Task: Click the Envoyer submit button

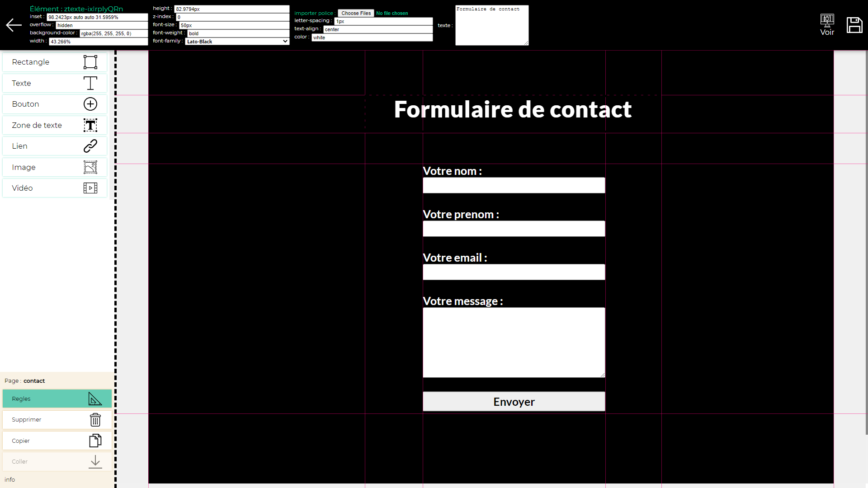Action: (514, 401)
